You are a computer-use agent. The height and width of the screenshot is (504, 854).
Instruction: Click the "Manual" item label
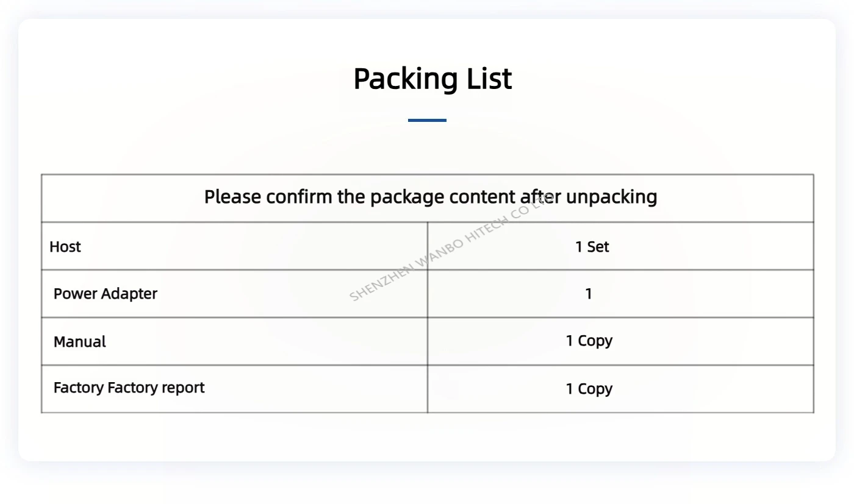point(80,342)
